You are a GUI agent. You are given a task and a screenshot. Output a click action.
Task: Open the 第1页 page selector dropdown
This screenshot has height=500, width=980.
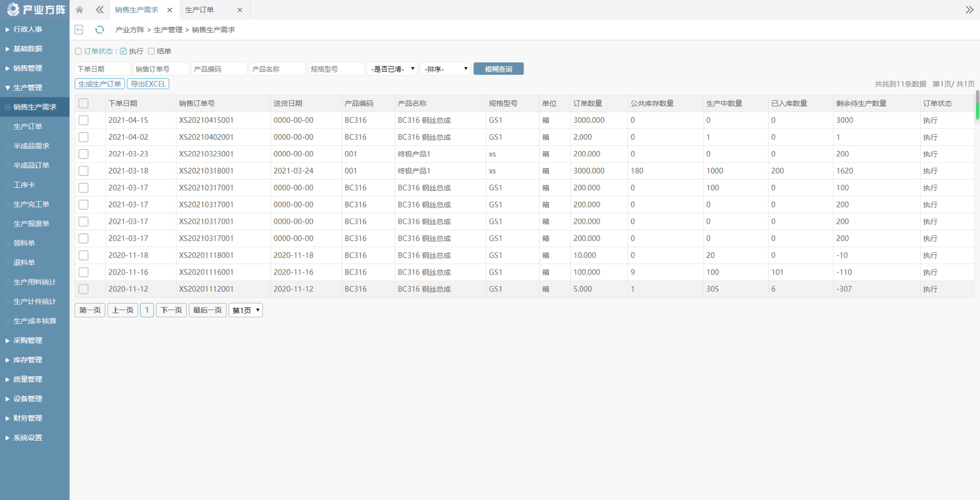click(x=246, y=310)
